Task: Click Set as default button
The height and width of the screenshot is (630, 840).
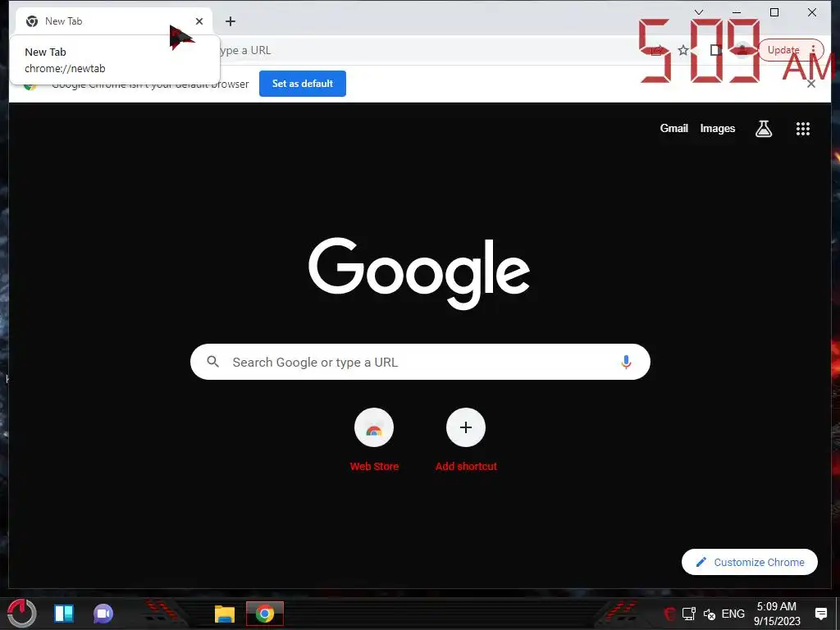Action: [x=303, y=84]
